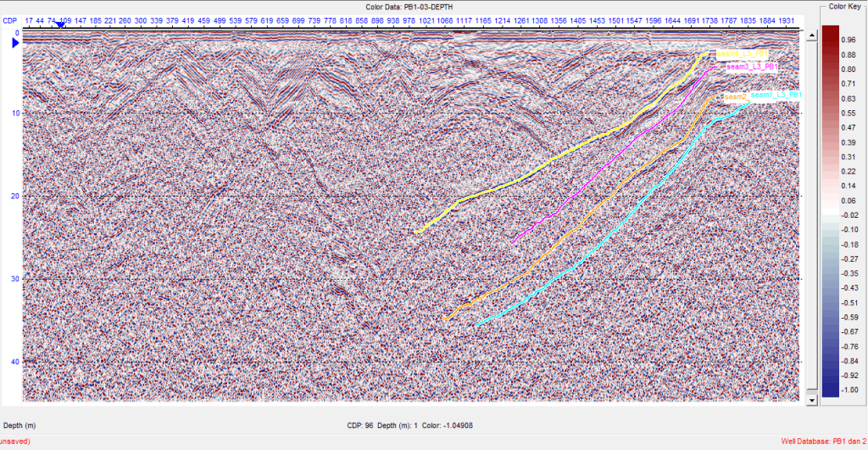The width and height of the screenshot is (868, 450).
Task: Select the seam3_L3_PB1 horizon label
Action: [x=748, y=66]
